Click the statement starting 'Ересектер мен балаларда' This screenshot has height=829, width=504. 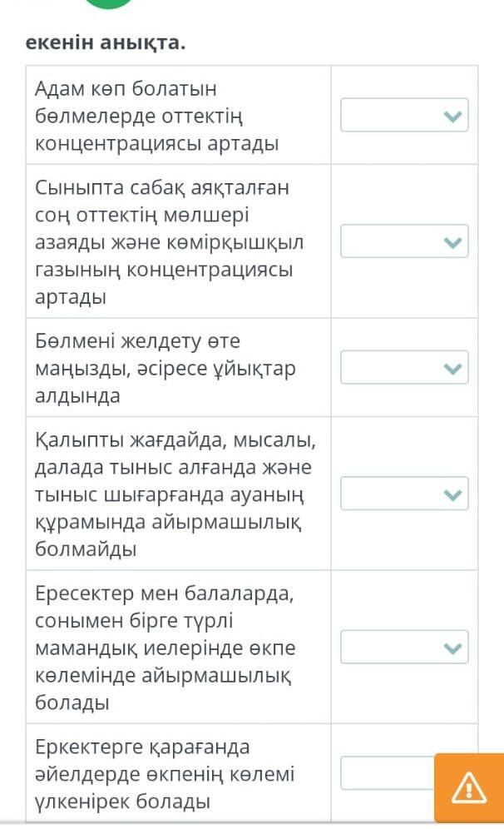coord(166,647)
